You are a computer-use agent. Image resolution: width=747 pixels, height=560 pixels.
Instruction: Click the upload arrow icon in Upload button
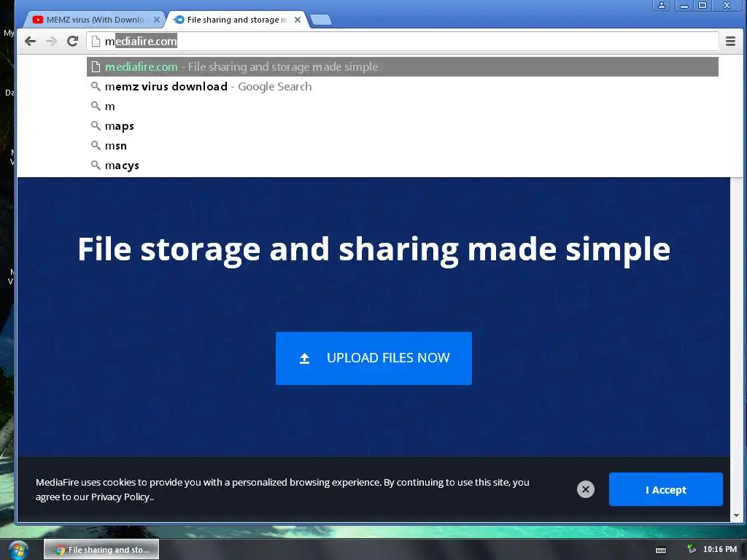304,359
